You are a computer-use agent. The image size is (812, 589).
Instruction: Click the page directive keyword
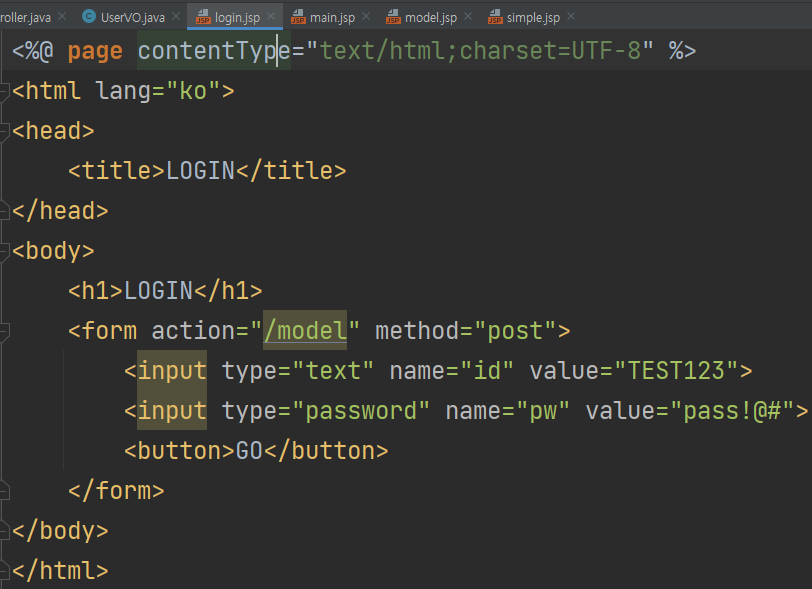[x=95, y=51]
